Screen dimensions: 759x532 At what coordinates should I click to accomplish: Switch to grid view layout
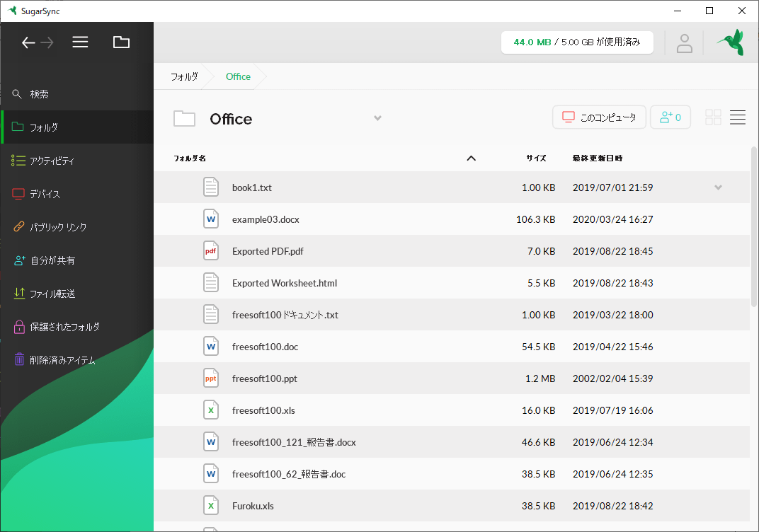click(712, 117)
